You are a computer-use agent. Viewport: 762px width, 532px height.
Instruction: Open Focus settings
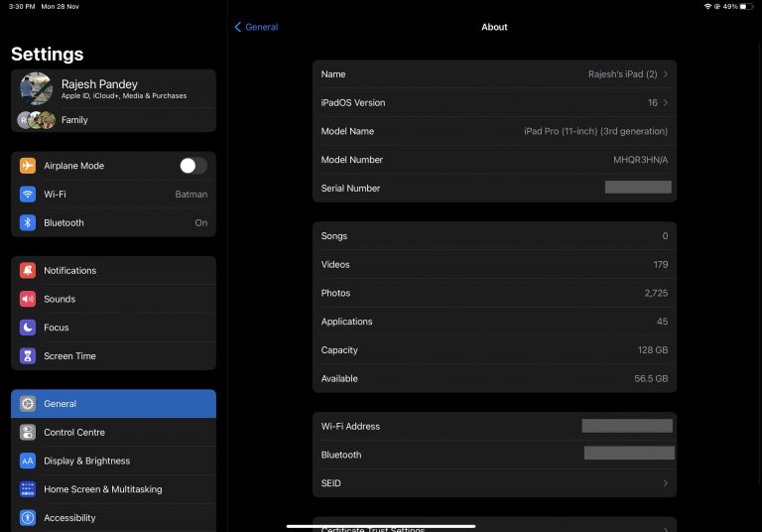click(114, 328)
